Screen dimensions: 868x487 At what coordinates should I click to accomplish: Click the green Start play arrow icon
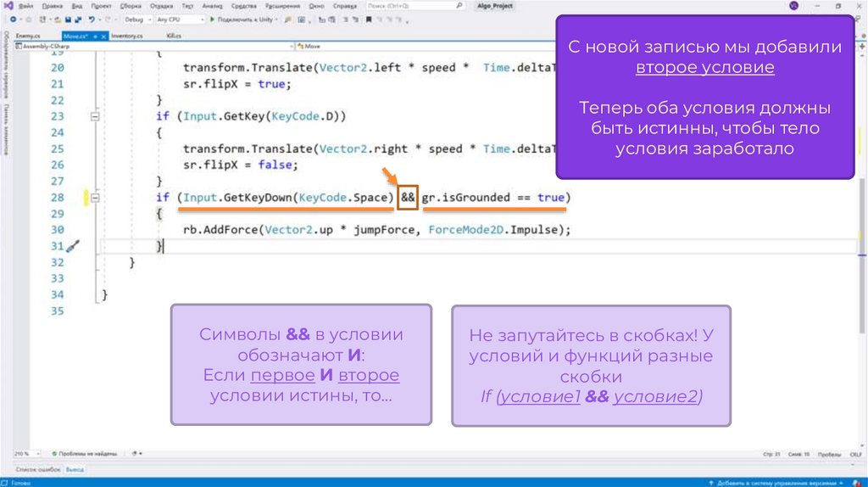pyautogui.click(x=213, y=19)
